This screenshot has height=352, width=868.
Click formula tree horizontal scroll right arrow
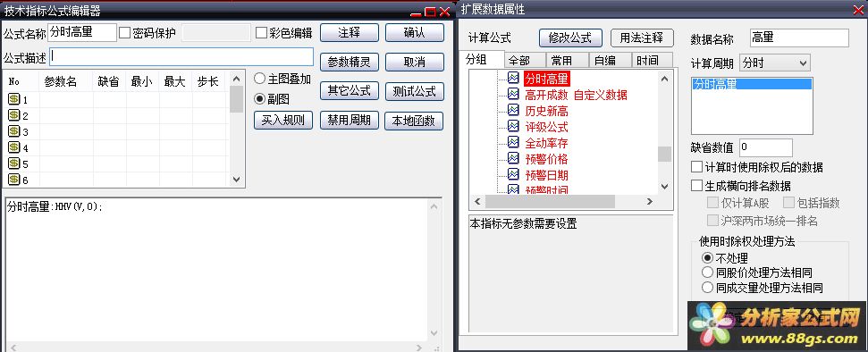pos(651,201)
